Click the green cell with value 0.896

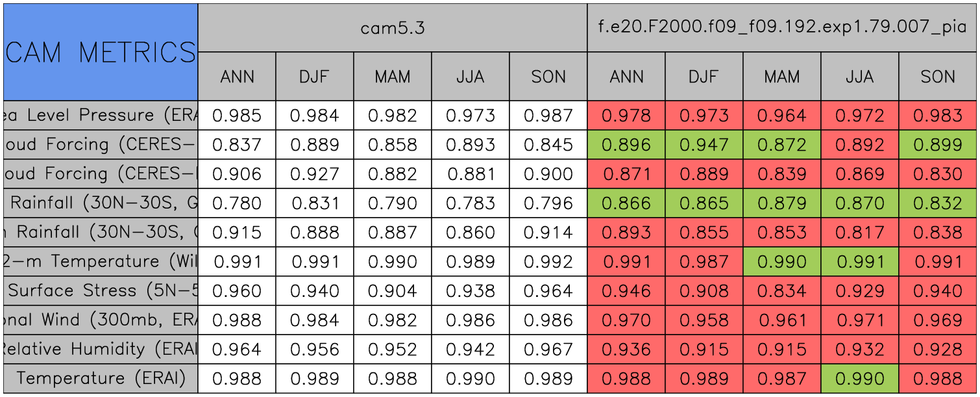point(626,145)
